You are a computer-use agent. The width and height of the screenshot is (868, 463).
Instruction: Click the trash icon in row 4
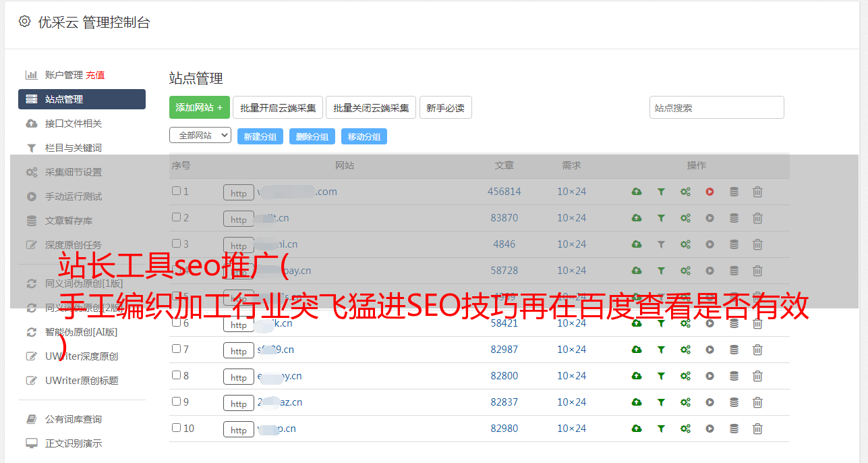[757, 271]
